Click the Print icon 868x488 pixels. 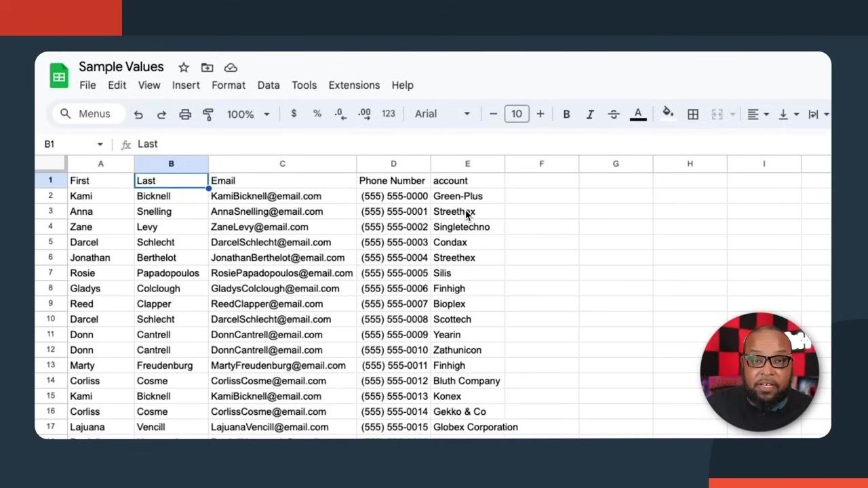(185, 115)
